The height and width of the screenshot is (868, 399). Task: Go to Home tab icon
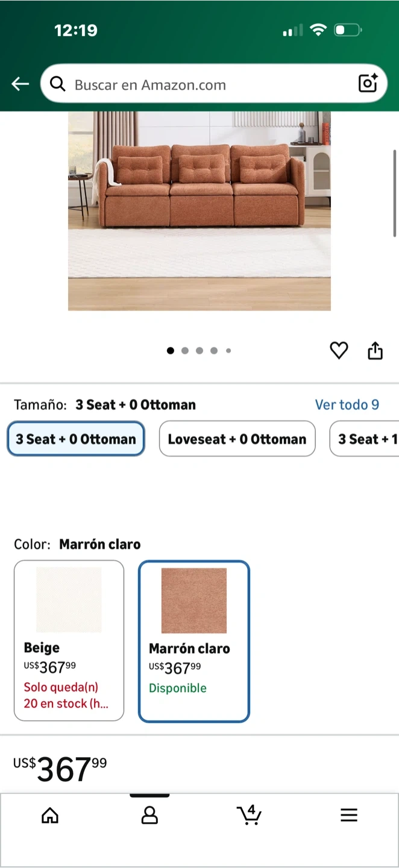click(x=50, y=816)
